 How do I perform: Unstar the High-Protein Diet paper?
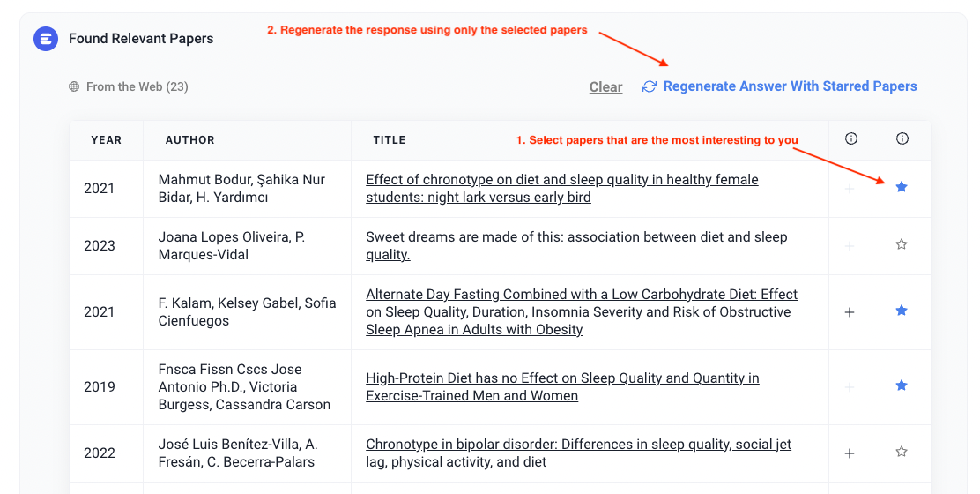click(x=902, y=385)
